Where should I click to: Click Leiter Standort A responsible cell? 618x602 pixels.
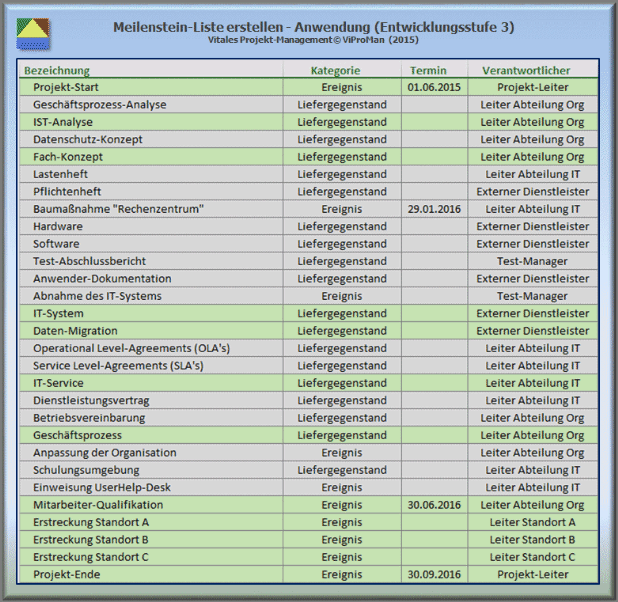coord(533,522)
